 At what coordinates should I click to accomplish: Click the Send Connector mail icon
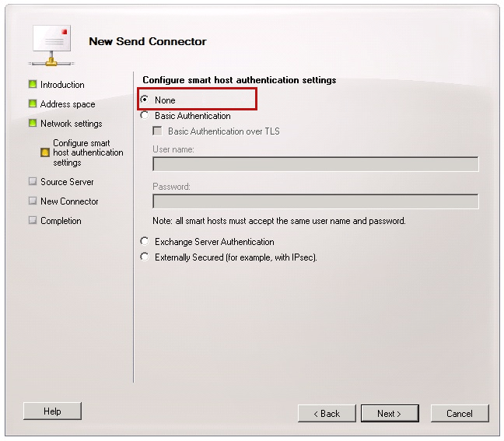pos(51,46)
